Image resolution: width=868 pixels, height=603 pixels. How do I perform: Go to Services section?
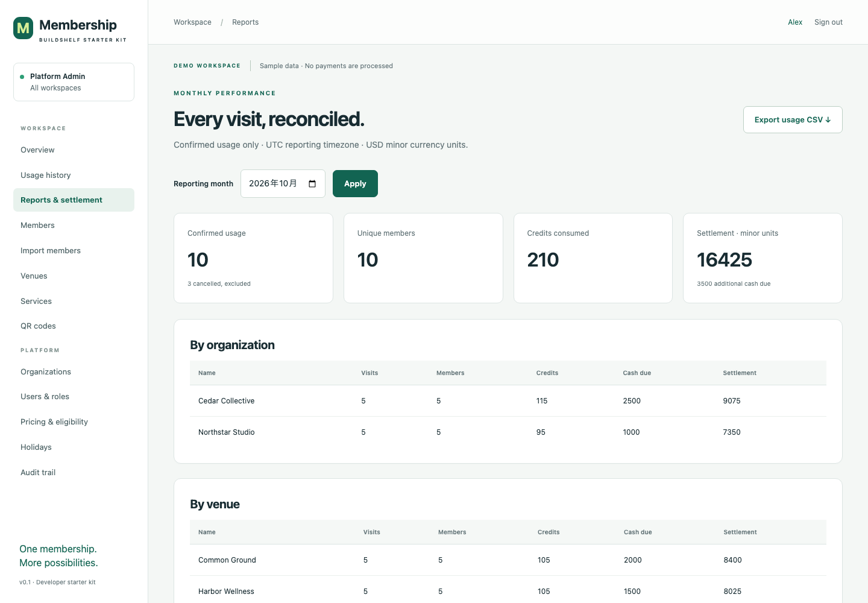(74, 301)
